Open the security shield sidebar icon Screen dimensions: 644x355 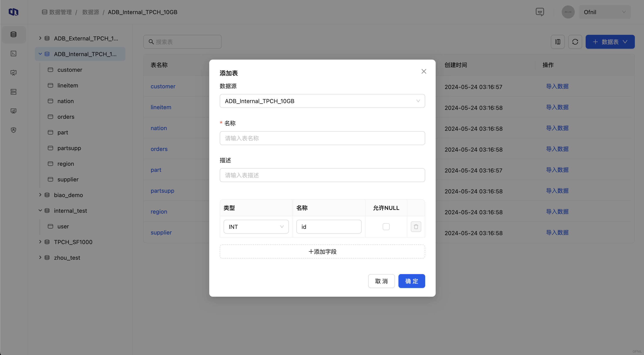pos(13,130)
